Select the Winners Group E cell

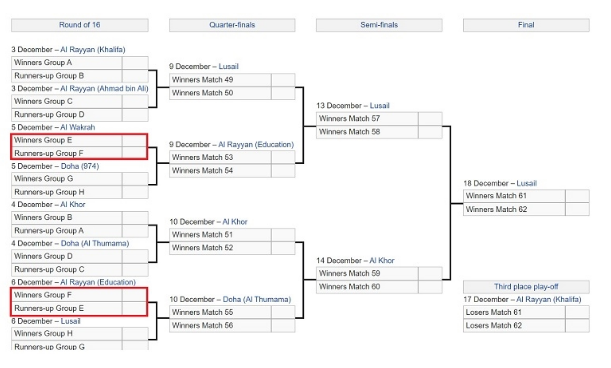coord(67,140)
